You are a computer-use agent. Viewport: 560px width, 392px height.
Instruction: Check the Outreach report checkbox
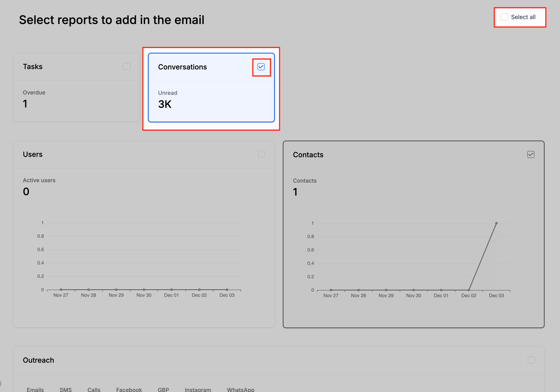click(x=531, y=360)
